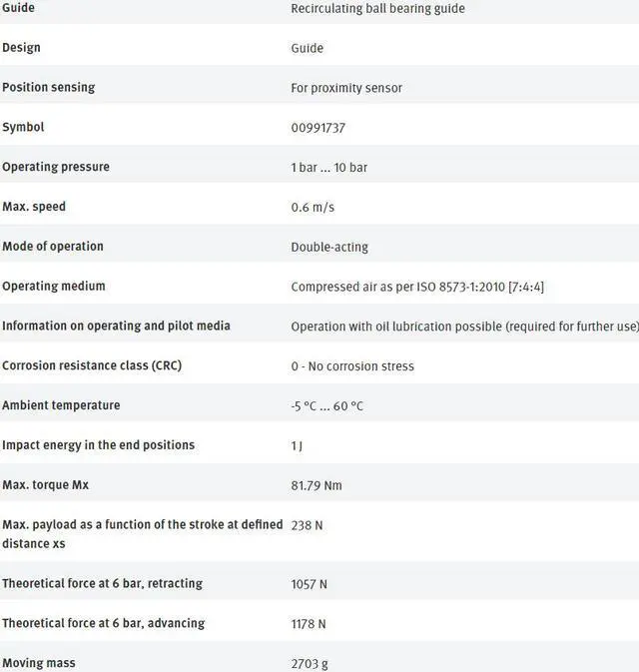This screenshot has width=639, height=672.
Task: Click the "Recirculating ball bearing guide" value
Action: [377, 9]
